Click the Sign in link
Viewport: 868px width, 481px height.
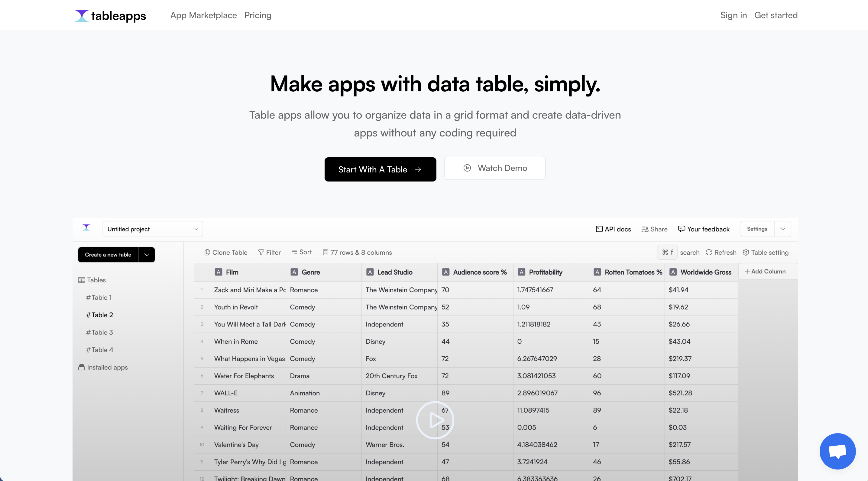pyautogui.click(x=734, y=15)
